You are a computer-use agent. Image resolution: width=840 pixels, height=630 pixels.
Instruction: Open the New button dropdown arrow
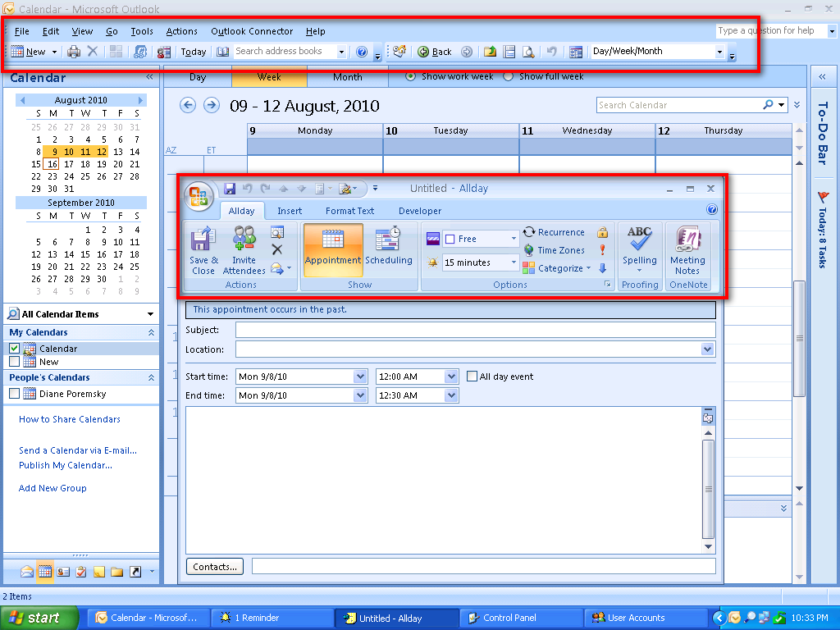tap(54, 52)
